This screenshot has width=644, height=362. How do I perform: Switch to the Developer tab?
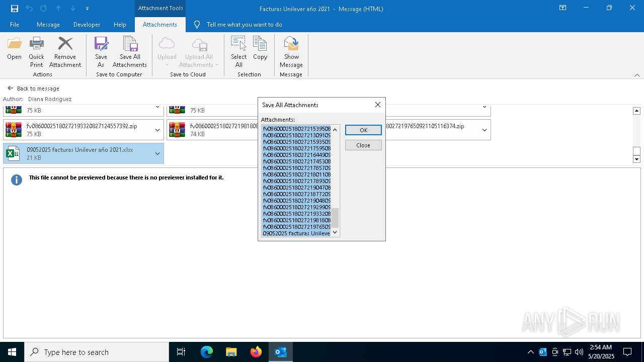click(x=87, y=25)
